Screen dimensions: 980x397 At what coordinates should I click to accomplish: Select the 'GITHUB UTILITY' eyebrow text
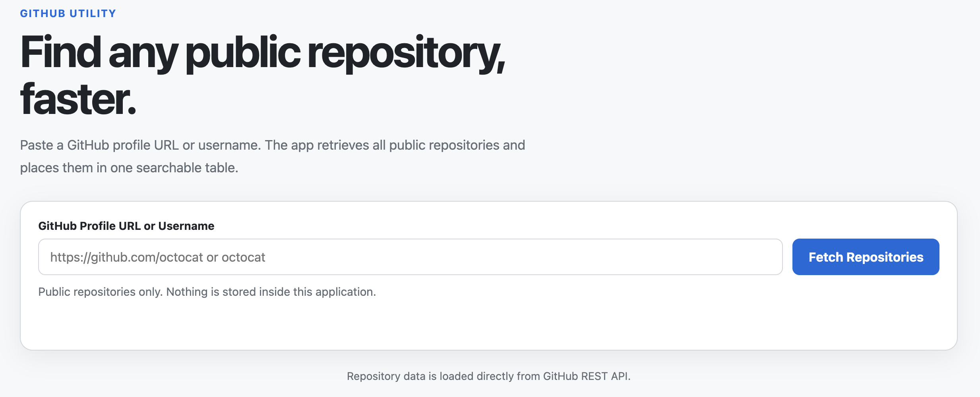pyautogui.click(x=68, y=13)
